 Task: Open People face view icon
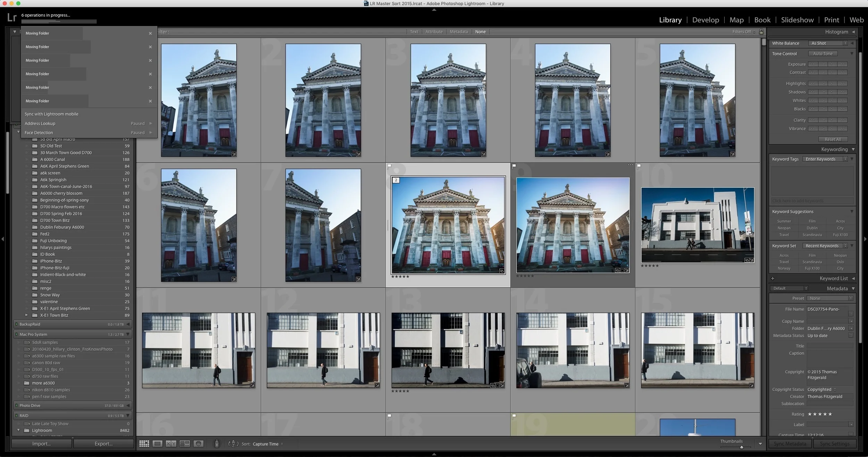pos(198,444)
